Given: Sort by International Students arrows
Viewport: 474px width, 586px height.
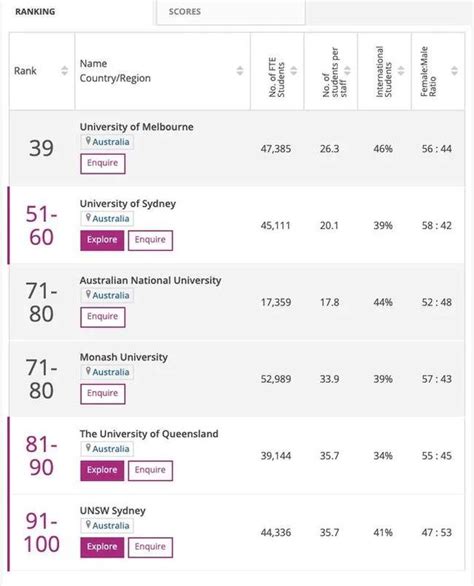Looking at the screenshot, I should [x=401, y=70].
